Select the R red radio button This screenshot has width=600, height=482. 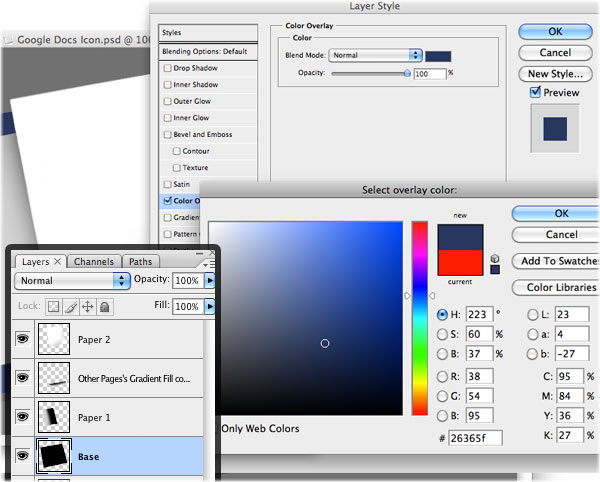(x=442, y=377)
